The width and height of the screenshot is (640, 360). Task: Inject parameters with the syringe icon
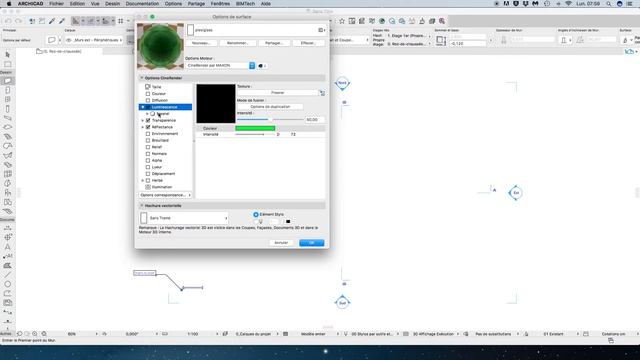click(62, 21)
